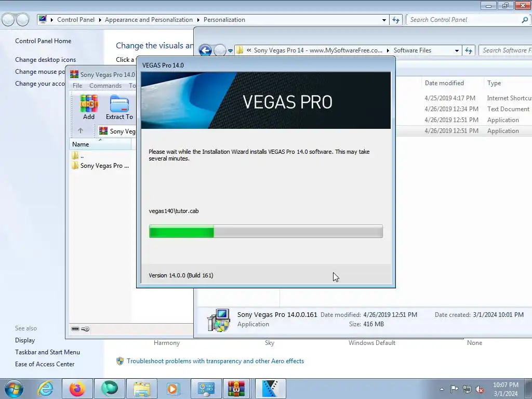Click the muted volume tray icon

(480, 389)
